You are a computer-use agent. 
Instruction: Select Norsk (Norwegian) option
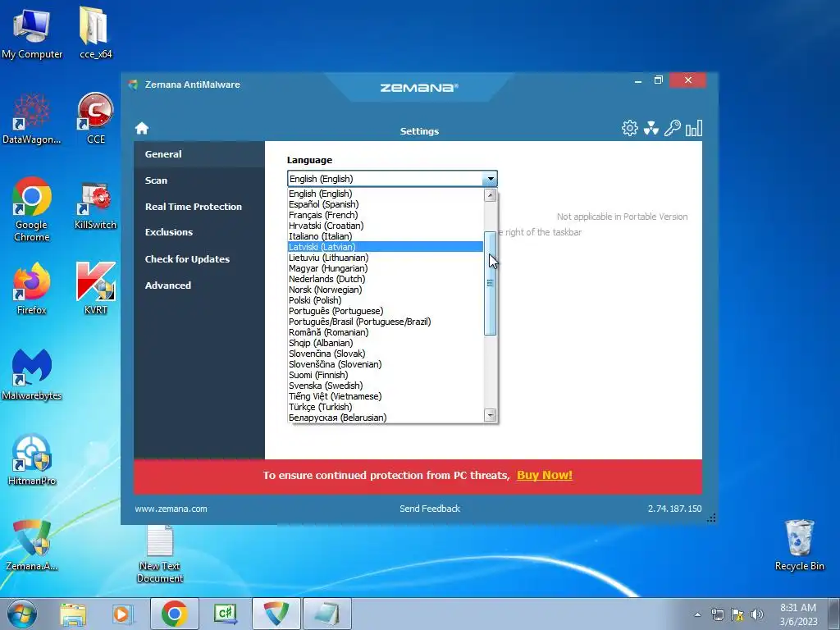coord(386,290)
